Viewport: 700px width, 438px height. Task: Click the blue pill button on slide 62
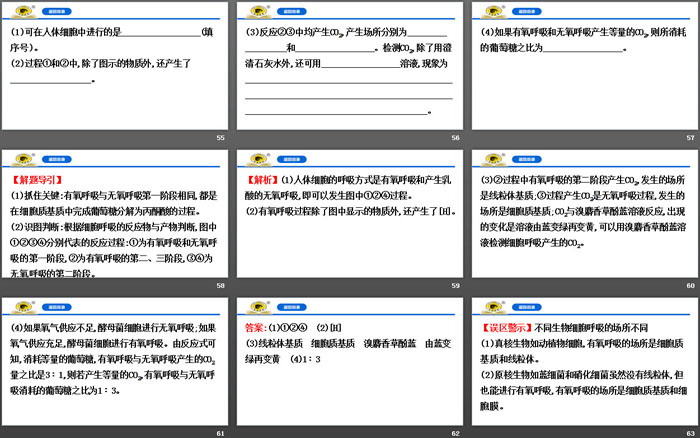coord(292,307)
